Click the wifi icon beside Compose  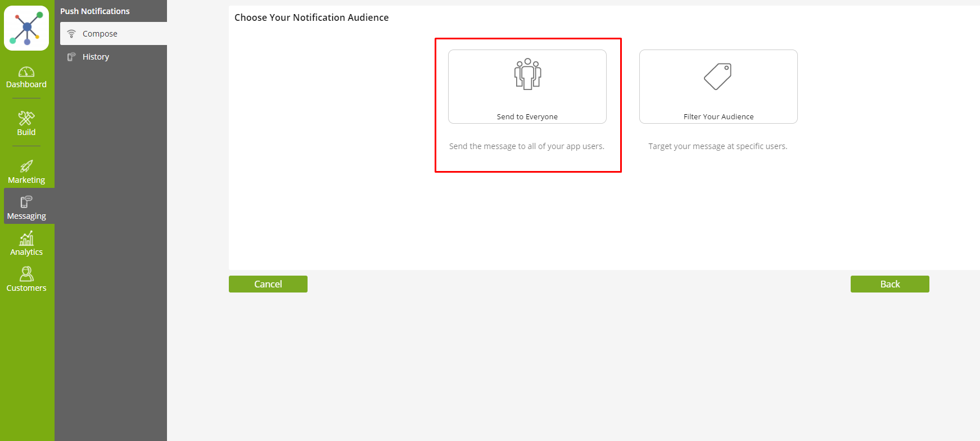(71, 34)
